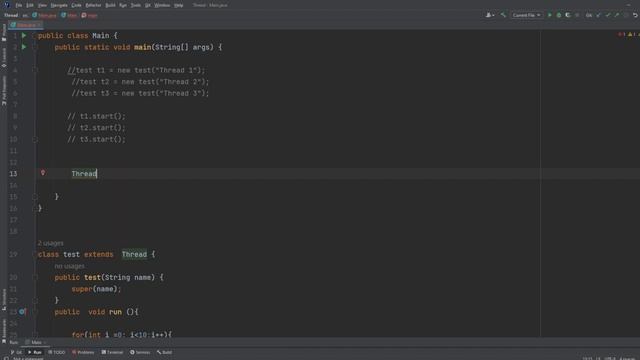Open the Build tool window tab

[164, 352]
